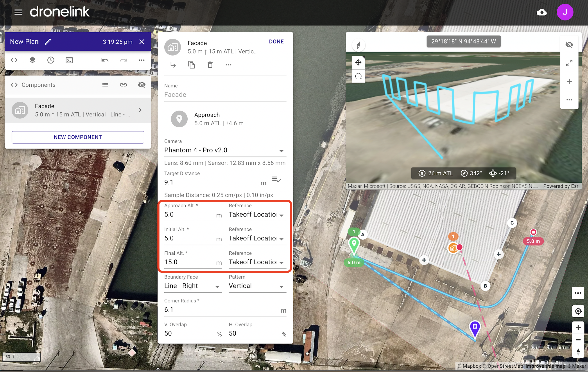This screenshot has height=372, width=588.
Task: Open the terminal console icon
Action: click(69, 60)
